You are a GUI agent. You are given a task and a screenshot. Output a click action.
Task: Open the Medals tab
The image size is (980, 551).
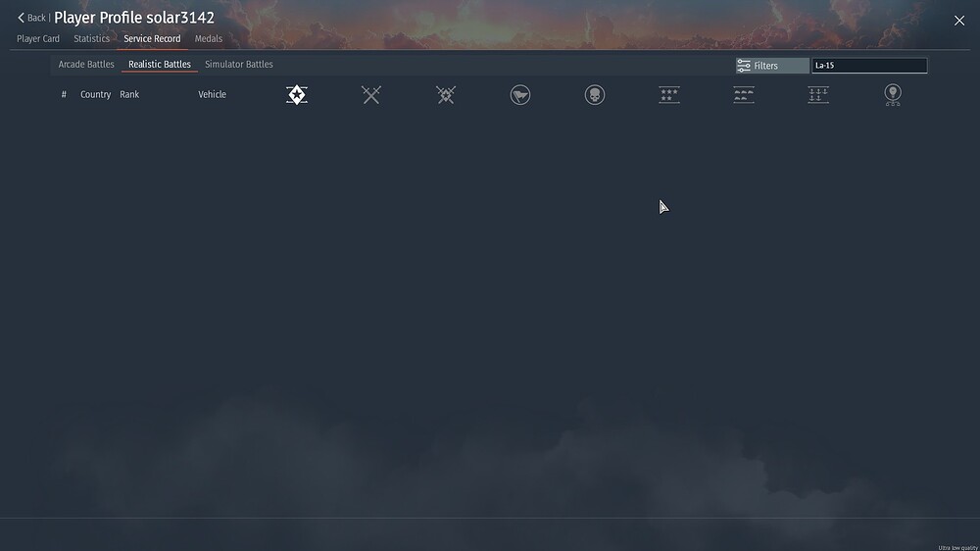208,39
